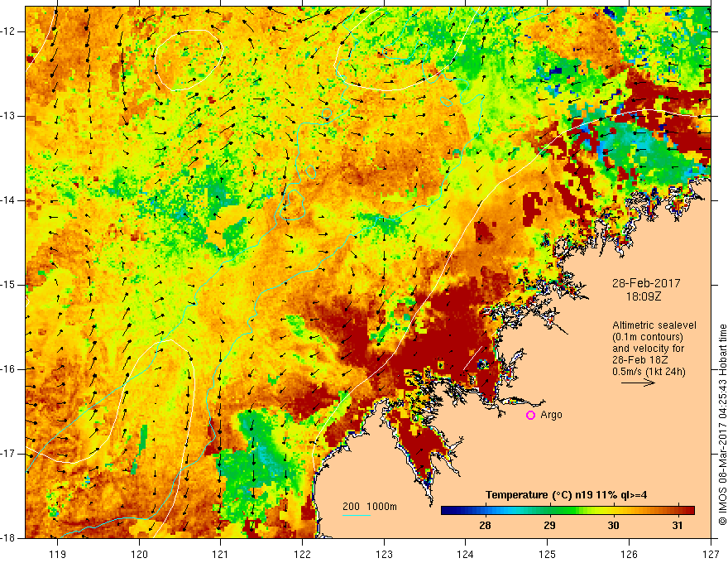Click longitude label '124'
Screen dimensions: 728x563
(x=466, y=554)
